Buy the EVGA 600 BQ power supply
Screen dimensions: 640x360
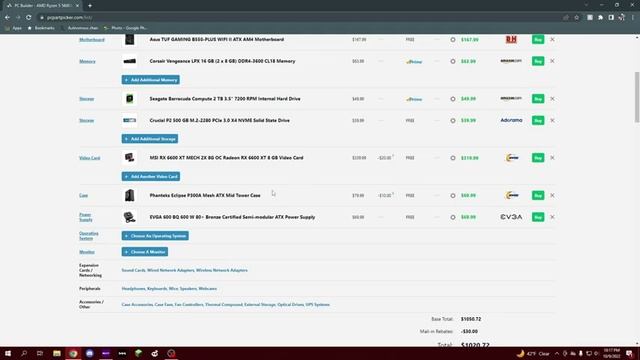(538, 217)
